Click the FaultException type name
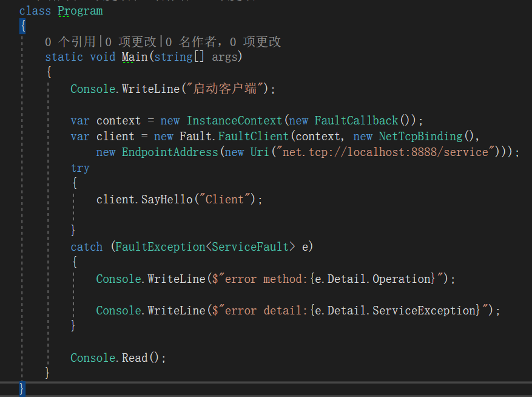 [160, 246]
